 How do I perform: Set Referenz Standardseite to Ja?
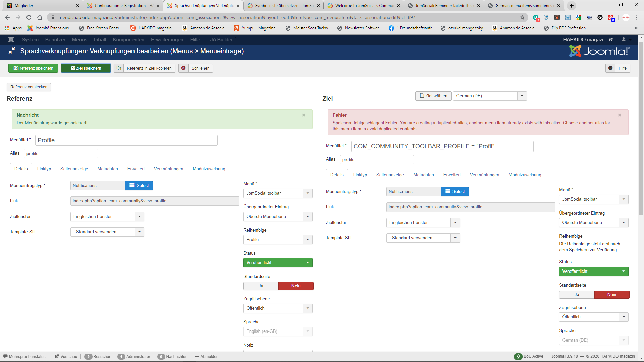[261, 286]
